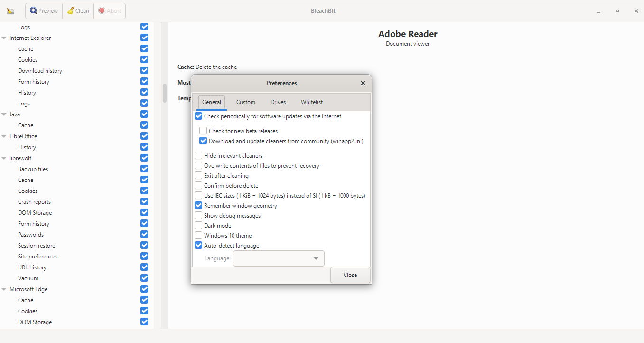The image size is (644, 343).
Task: Collapse the librewolf group
Action: pos(4,158)
